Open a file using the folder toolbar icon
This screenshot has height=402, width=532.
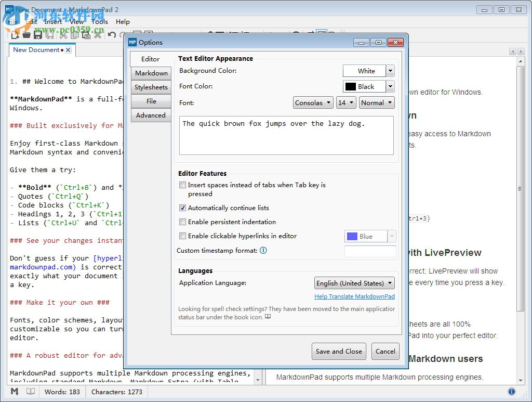(x=26, y=35)
